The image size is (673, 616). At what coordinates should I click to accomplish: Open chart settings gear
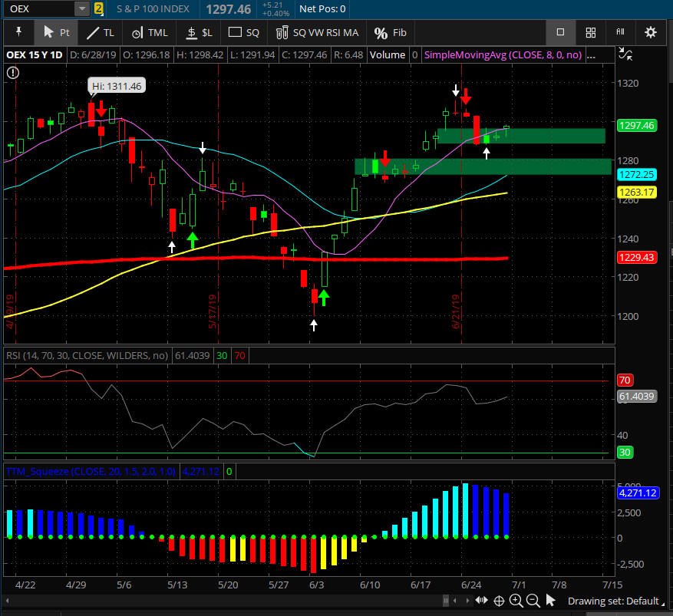(x=650, y=32)
